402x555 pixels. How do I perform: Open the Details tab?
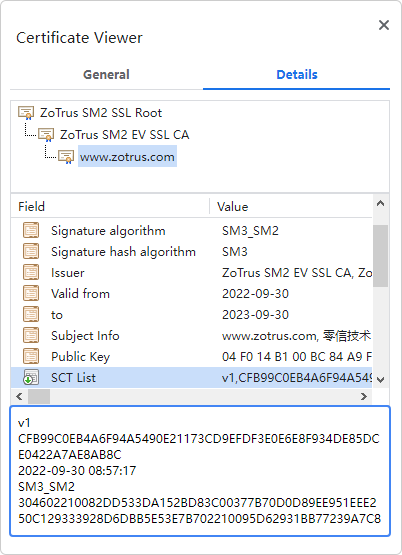pyautogui.click(x=297, y=75)
